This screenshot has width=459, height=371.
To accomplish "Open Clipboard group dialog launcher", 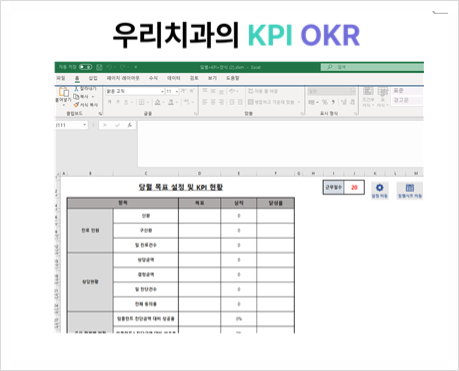I will coord(100,114).
